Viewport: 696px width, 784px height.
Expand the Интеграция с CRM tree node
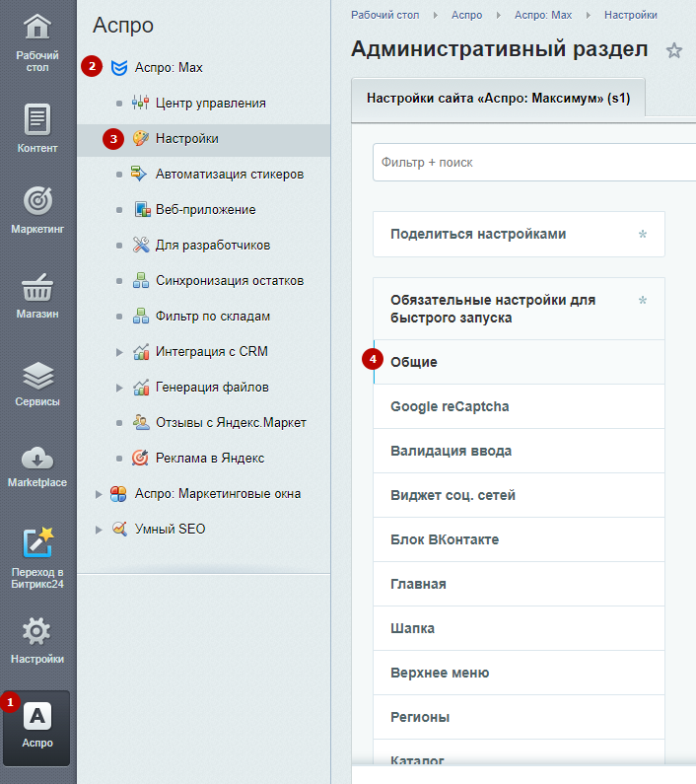pyautogui.click(x=119, y=352)
